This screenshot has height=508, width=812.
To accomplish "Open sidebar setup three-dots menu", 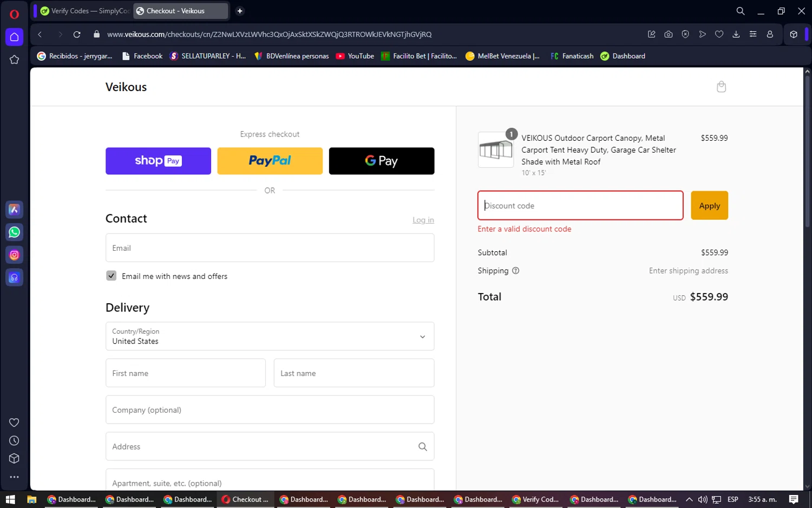I will pyautogui.click(x=14, y=477).
